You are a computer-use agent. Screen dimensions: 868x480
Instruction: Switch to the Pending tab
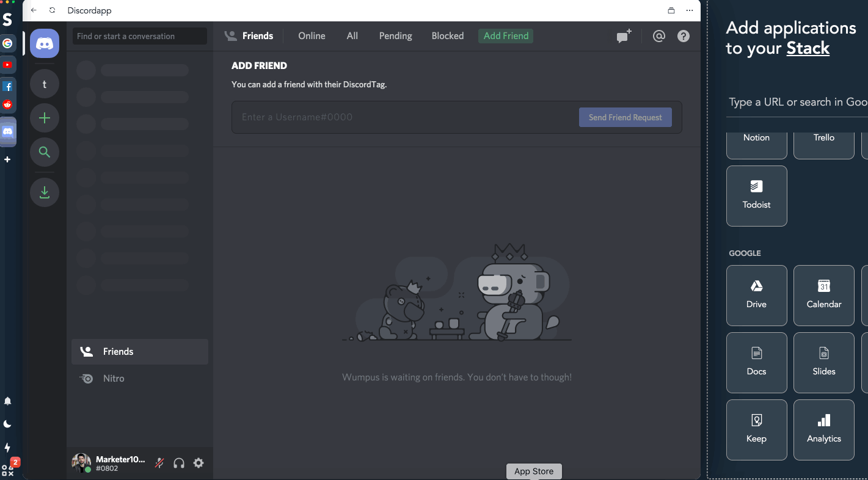click(395, 36)
